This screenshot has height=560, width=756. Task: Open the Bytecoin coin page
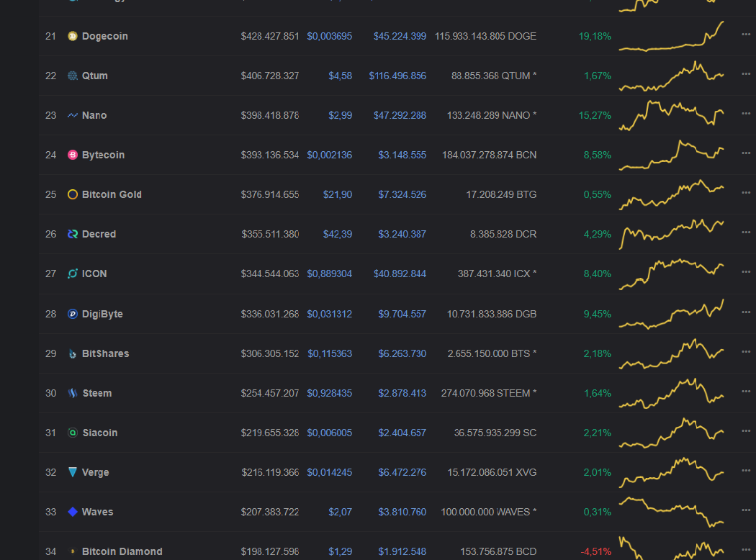click(x=103, y=155)
